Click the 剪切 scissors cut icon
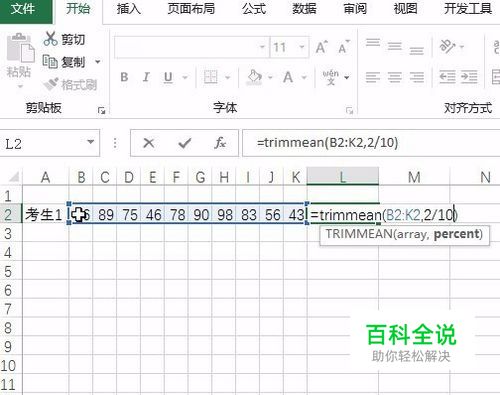This screenshot has width=500, height=395. pyautogui.click(x=51, y=39)
